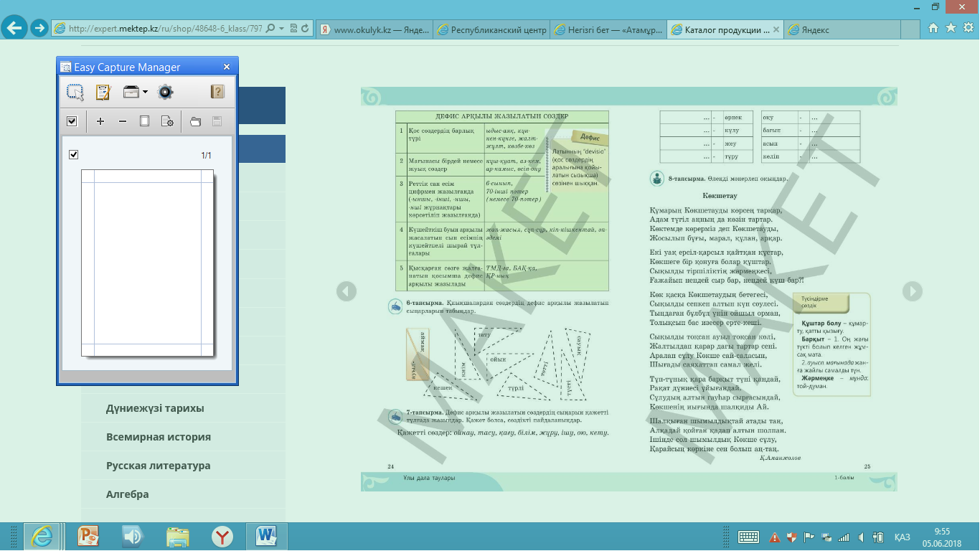Click the Көкшетау poem title
980x551 pixels.
click(721, 195)
